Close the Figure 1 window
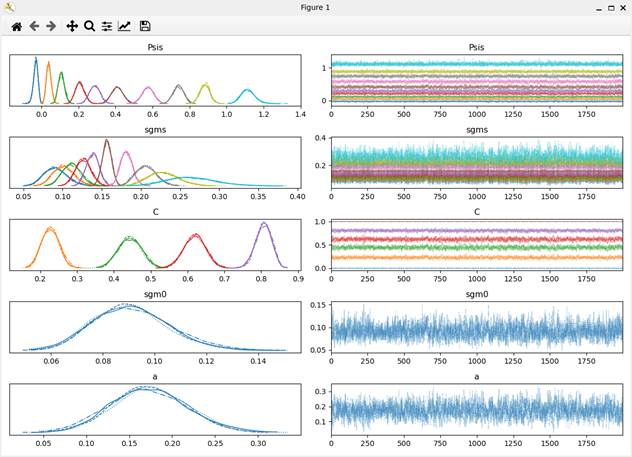This screenshot has width=632, height=457. tap(623, 7)
